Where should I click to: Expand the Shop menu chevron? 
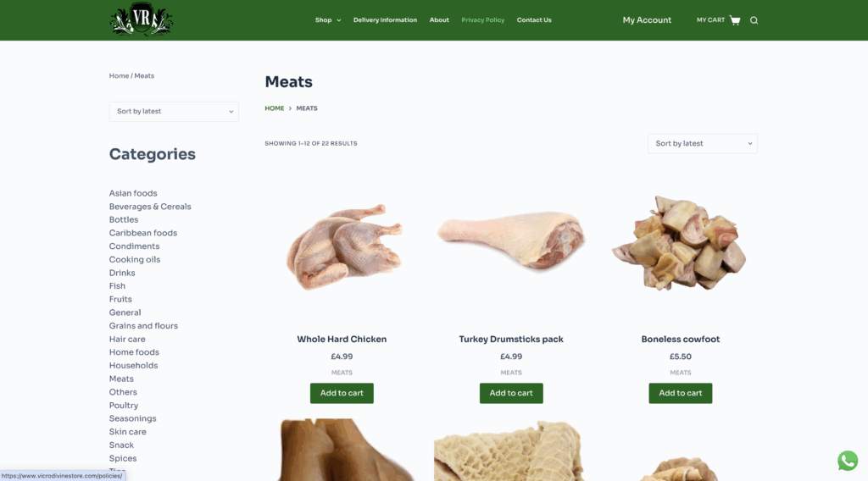(x=339, y=20)
